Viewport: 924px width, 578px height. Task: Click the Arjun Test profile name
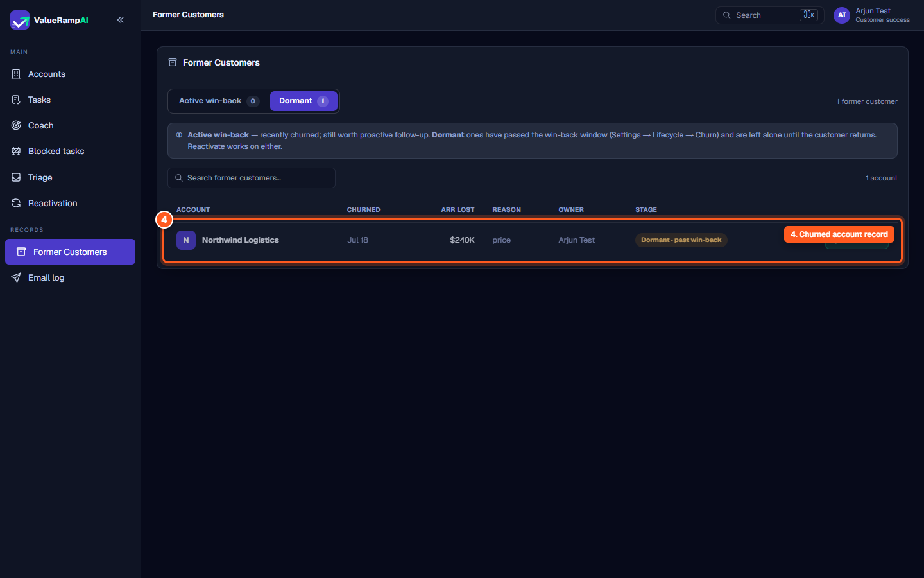[x=873, y=11]
